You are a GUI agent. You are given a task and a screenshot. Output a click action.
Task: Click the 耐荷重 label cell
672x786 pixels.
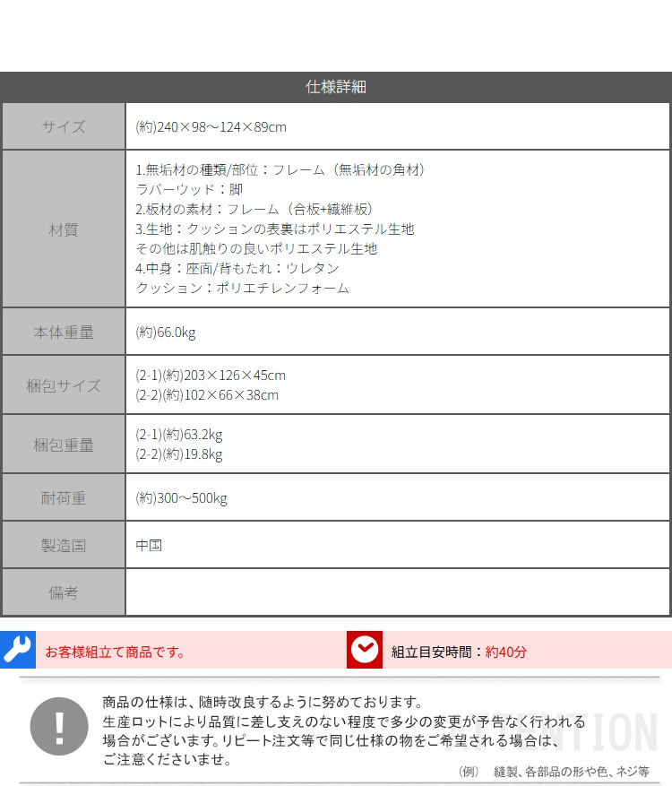tap(64, 497)
